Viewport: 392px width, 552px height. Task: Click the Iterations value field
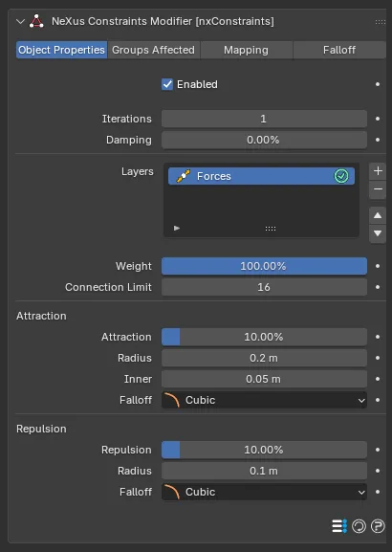[264, 119]
